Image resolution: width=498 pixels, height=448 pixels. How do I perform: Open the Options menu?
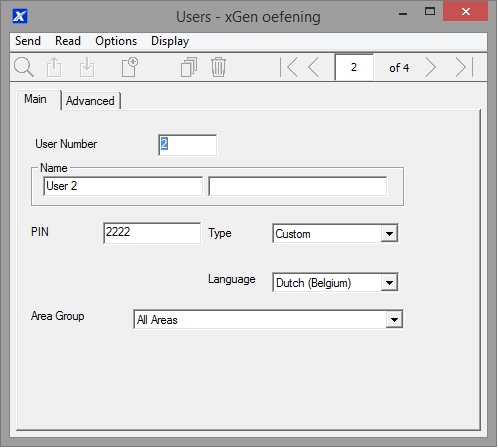tap(116, 41)
